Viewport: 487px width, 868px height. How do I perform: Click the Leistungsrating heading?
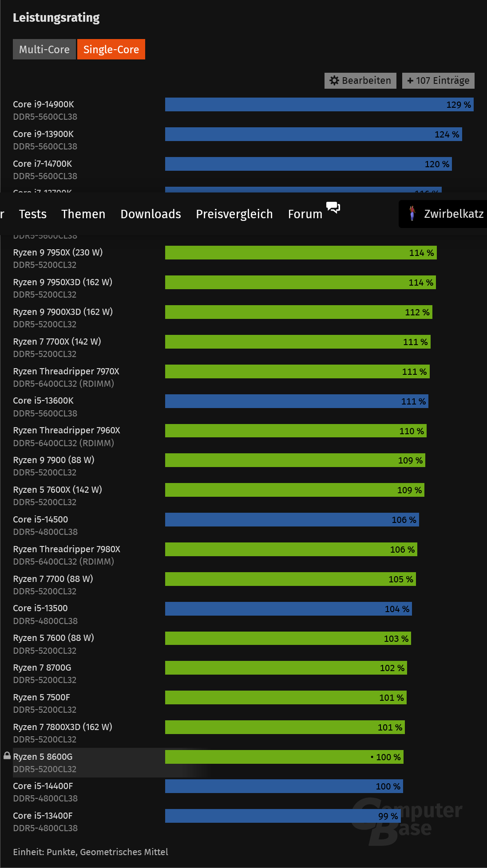(x=56, y=18)
